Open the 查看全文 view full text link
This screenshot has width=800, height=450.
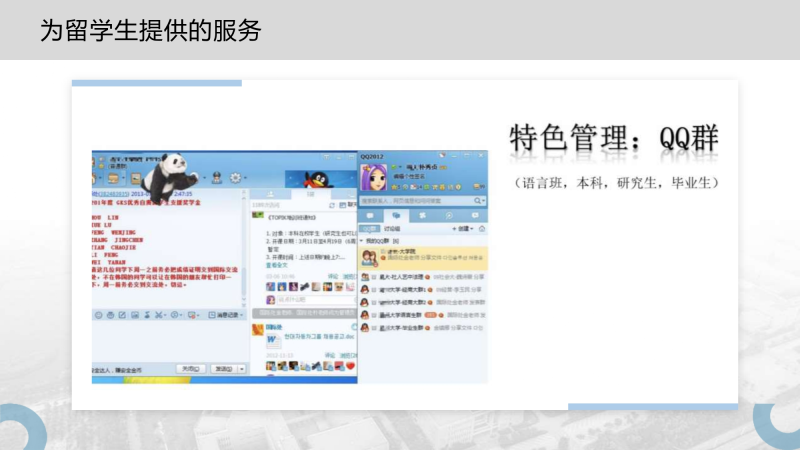277,266
